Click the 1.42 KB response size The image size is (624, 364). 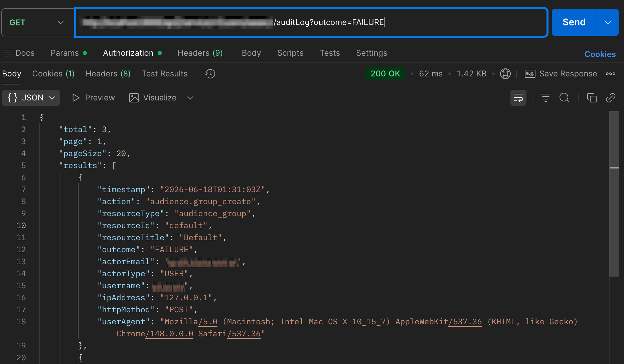pos(471,74)
